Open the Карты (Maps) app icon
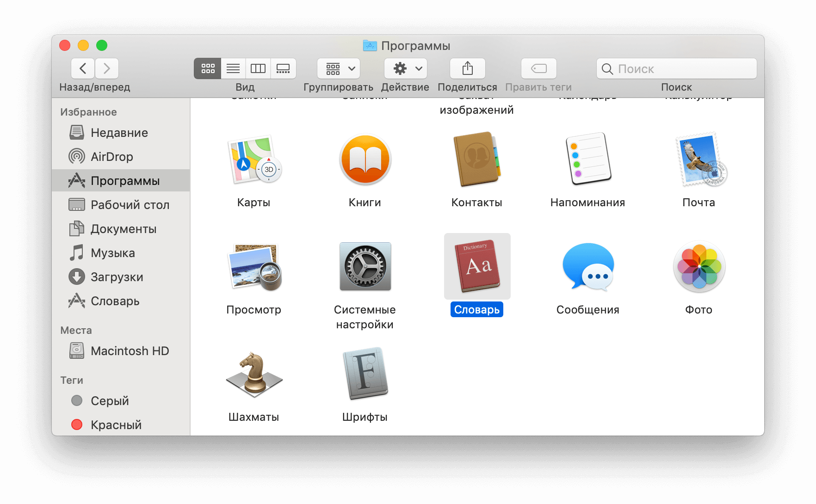The image size is (816, 504). pyautogui.click(x=254, y=160)
